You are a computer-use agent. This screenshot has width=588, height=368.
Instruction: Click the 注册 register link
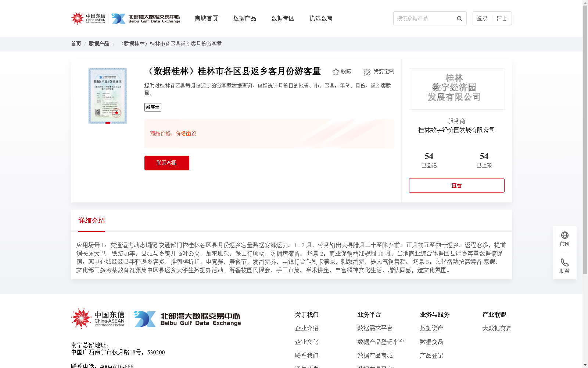click(x=502, y=18)
